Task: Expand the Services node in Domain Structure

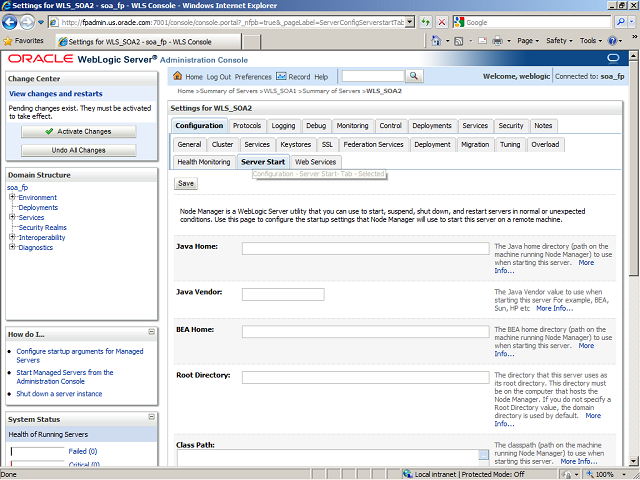Action: coord(11,217)
